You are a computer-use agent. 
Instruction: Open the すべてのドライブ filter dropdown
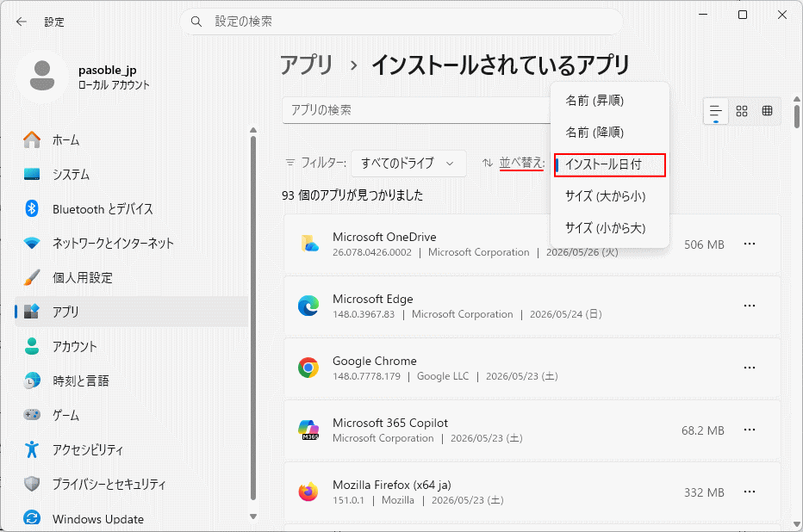(408, 164)
